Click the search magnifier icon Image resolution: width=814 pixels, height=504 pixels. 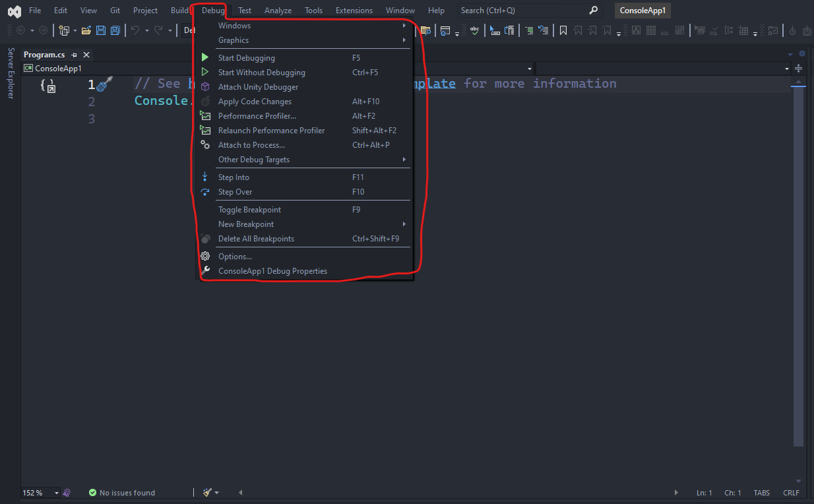593,11
